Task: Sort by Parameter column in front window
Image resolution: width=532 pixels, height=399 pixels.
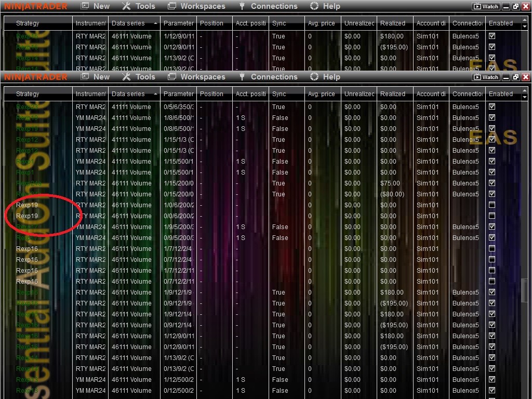Action: pyautogui.click(x=178, y=94)
